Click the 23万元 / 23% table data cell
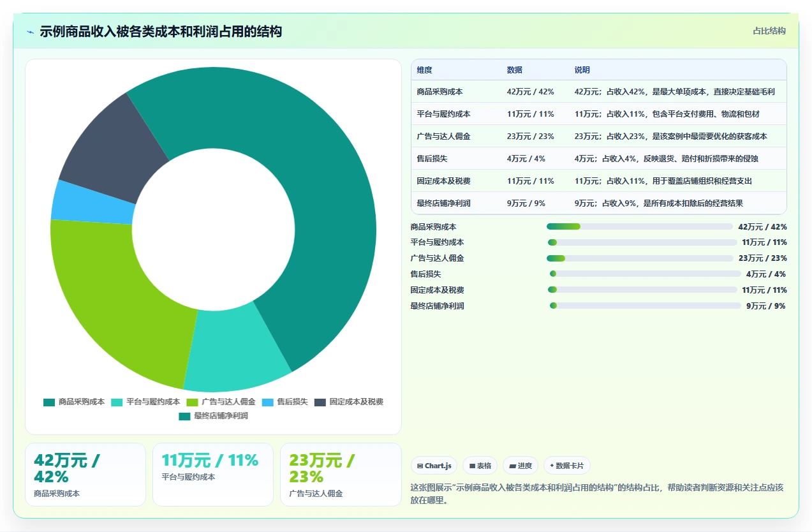Viewport: 812px width, 532px height. 530,137
